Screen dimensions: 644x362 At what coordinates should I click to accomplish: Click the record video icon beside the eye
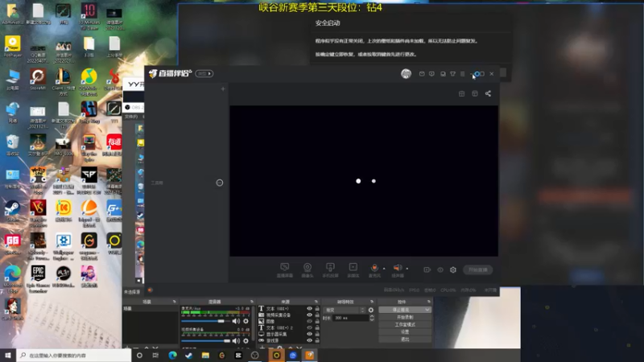click(427, 269)
